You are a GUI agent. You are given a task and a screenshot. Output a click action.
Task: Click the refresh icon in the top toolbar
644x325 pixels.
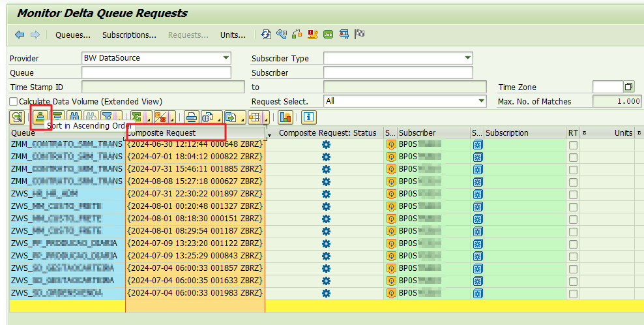(x=266, y=35)
